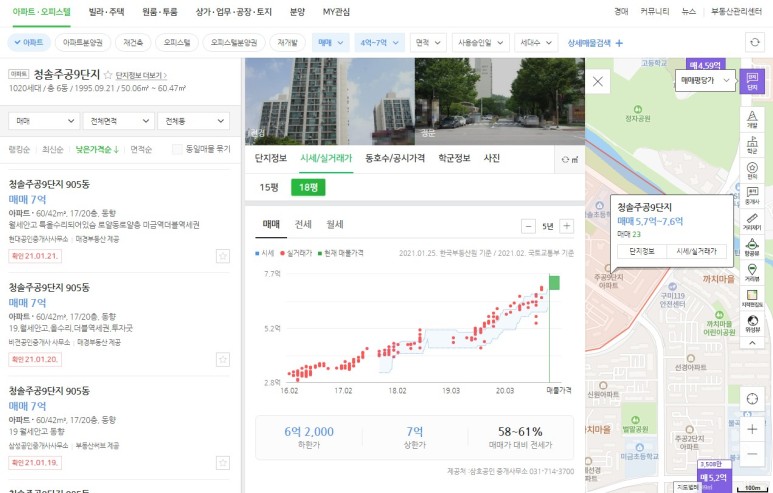Switch to 단지정보 tab
This screenshot has width=773, height=493.
click(x=271, y=158)
